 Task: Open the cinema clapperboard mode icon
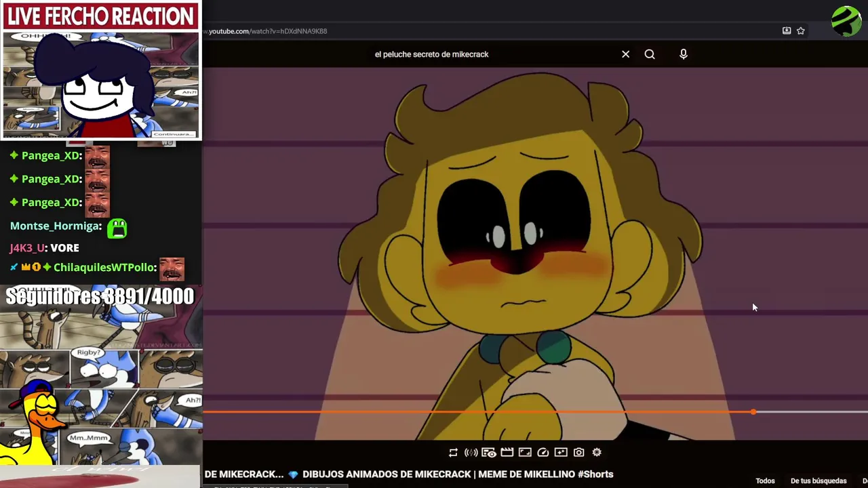[507, 452]
